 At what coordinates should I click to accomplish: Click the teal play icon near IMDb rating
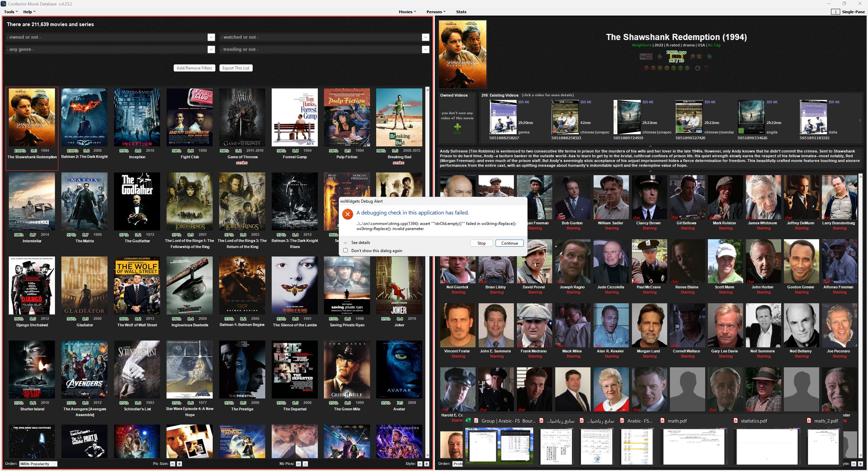click(x=710, y=57)
